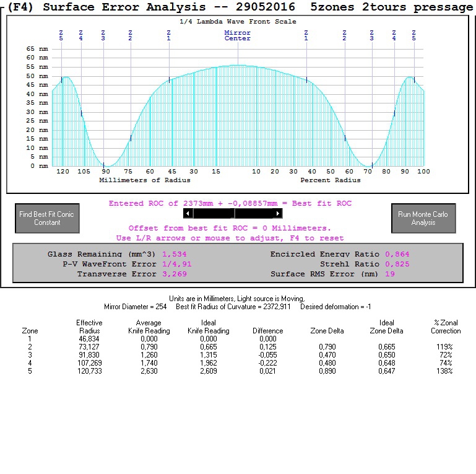Click Desired deformation = -1 text

[x=335, y=307]
